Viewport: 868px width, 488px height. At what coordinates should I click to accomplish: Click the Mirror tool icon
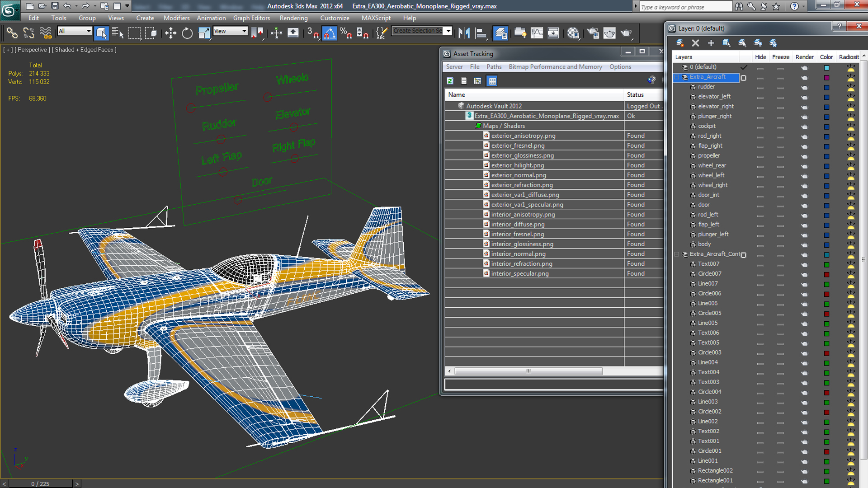464,33
